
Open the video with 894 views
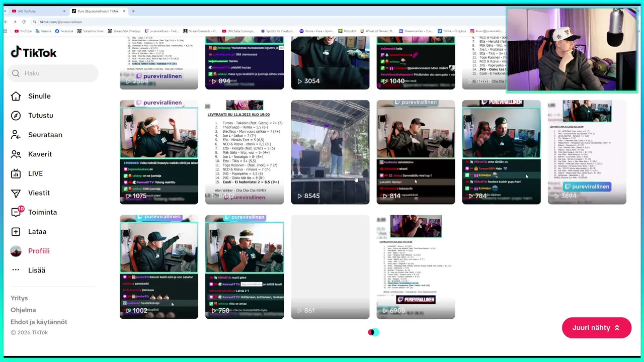coord(245,63)
